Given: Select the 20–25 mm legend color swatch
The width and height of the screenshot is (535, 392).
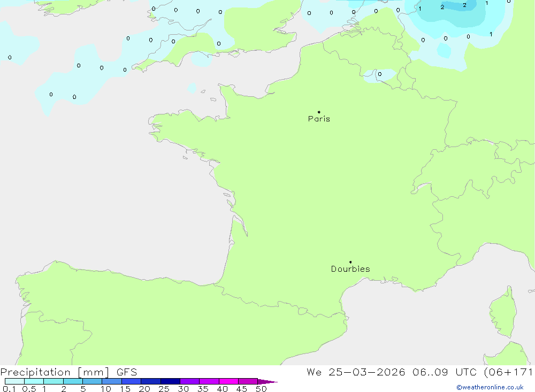Looking at the screenshot, I should [150, 381].
